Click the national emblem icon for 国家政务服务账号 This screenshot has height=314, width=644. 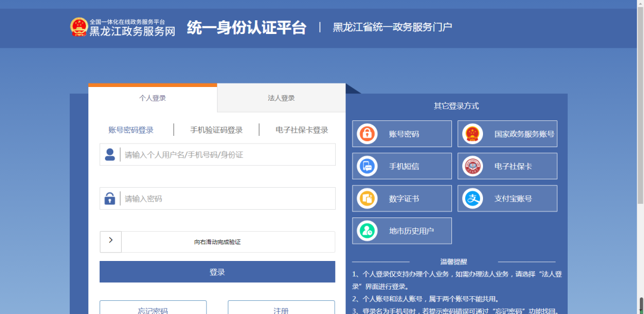click(472, 134)
